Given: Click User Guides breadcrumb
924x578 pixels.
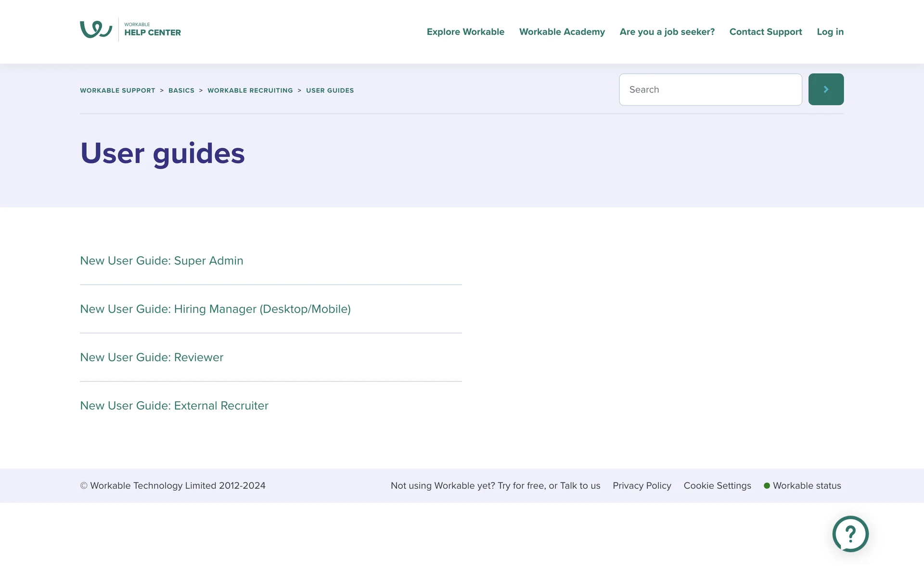Looking at the screenshot, I should (x=330, y=91).
